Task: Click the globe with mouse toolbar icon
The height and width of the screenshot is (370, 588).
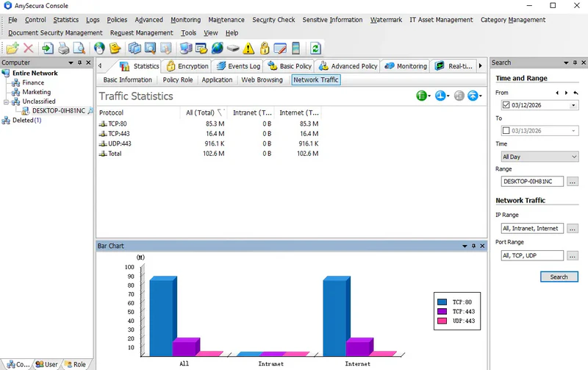Action: (99, 49)
